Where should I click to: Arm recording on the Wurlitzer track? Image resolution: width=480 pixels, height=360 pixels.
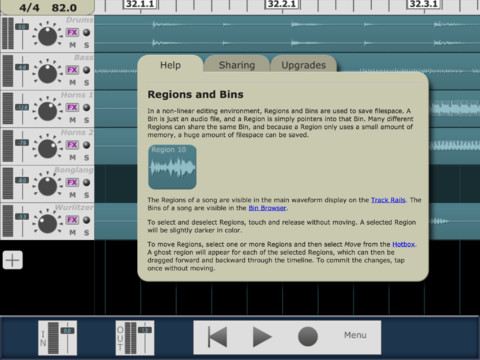point(86,220)
